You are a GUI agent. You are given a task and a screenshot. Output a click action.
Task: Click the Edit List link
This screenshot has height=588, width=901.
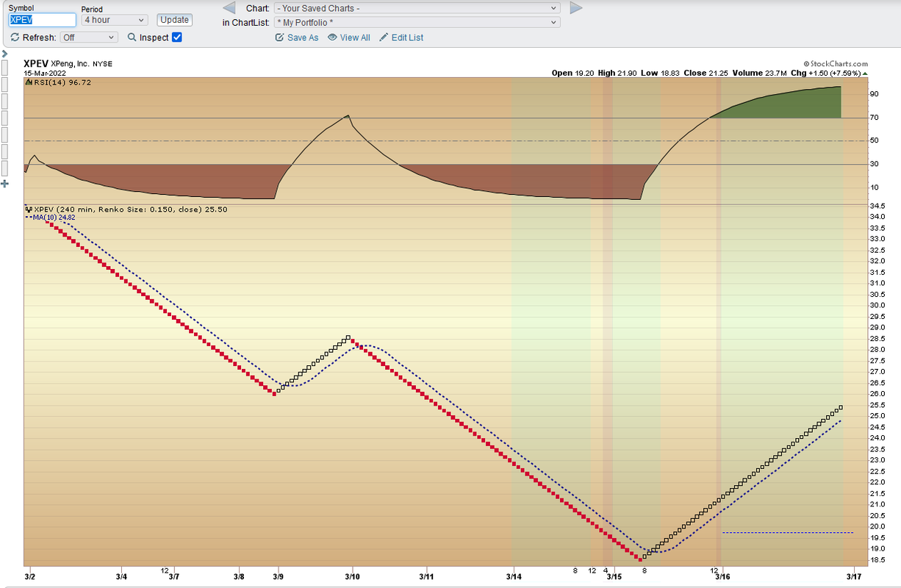pyautogui.click(x=401, y=37)
